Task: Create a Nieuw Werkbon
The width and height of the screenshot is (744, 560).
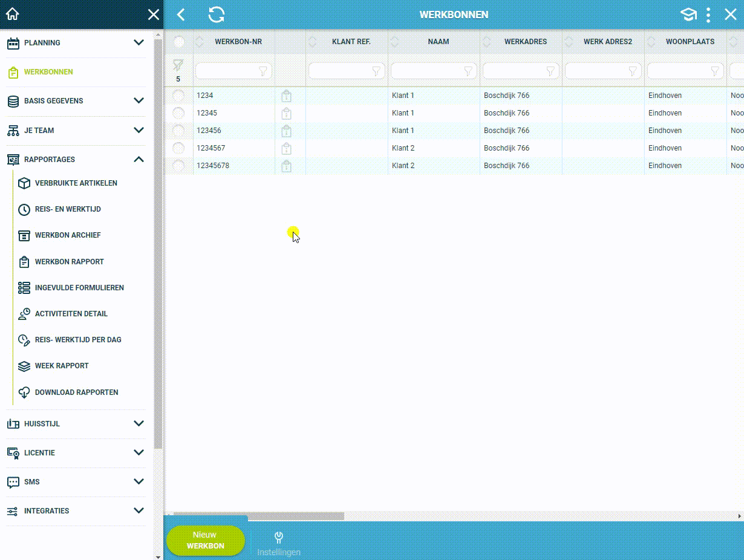Action: (205, 541)
